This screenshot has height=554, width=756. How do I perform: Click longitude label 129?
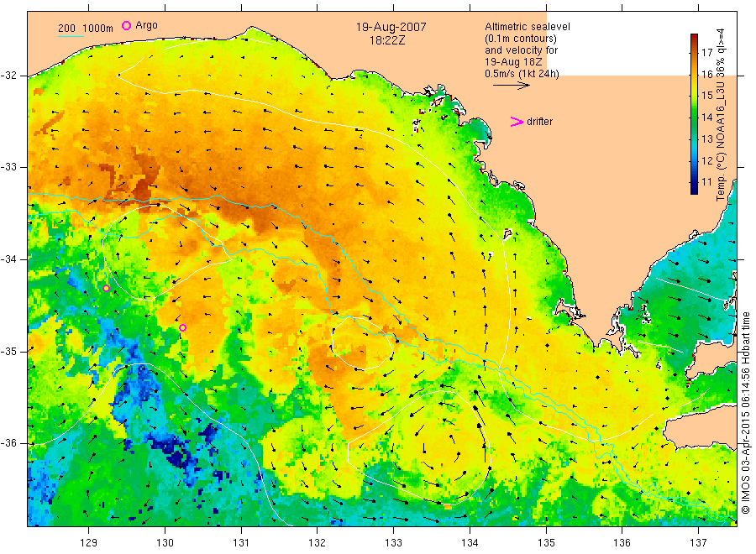coord(89,543)
